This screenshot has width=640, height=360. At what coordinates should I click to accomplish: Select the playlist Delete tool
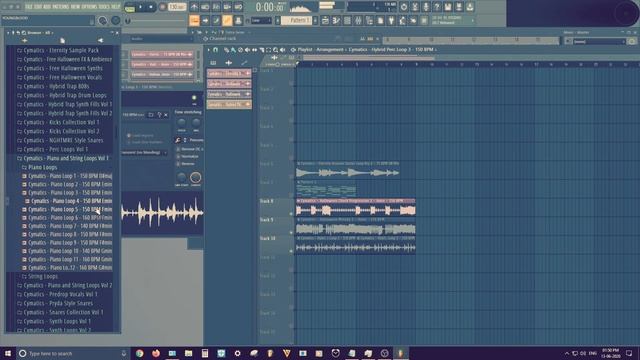[240, 50]
